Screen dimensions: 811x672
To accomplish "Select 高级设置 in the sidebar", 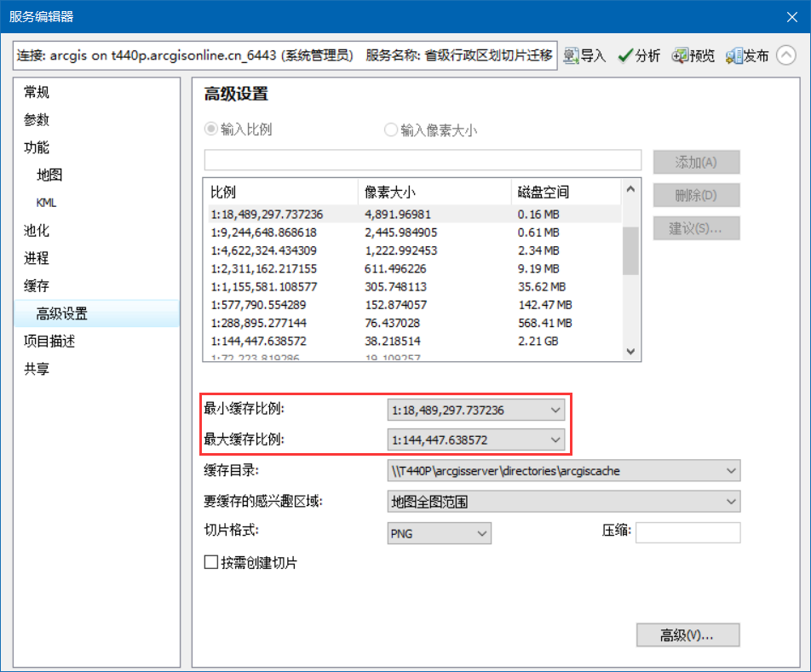I will pos(97,313).
